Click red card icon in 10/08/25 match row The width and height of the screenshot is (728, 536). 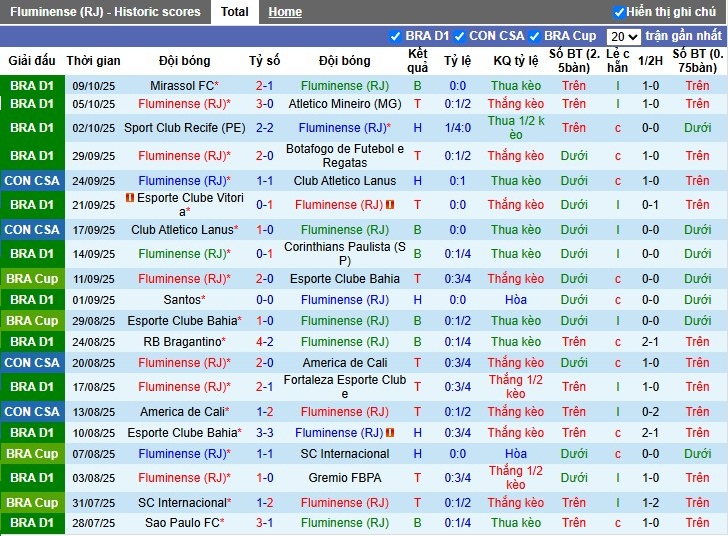pyautogui.click(x=389, y=433)
